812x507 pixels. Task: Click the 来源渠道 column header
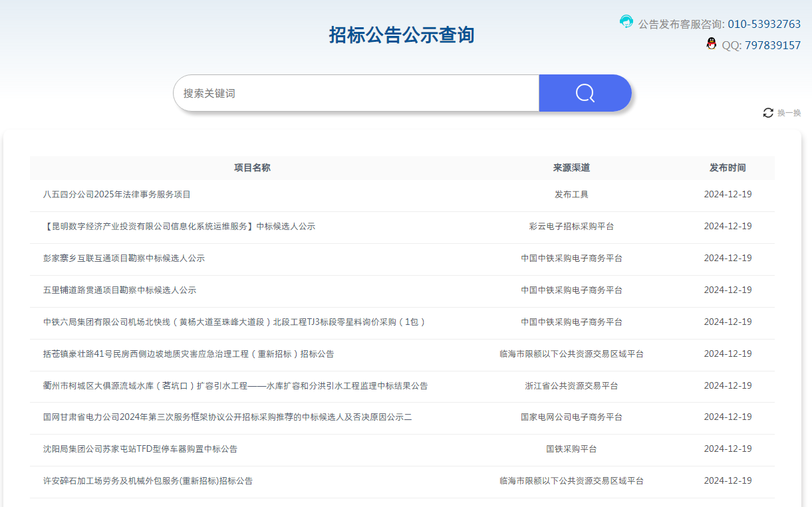[570, 167]
